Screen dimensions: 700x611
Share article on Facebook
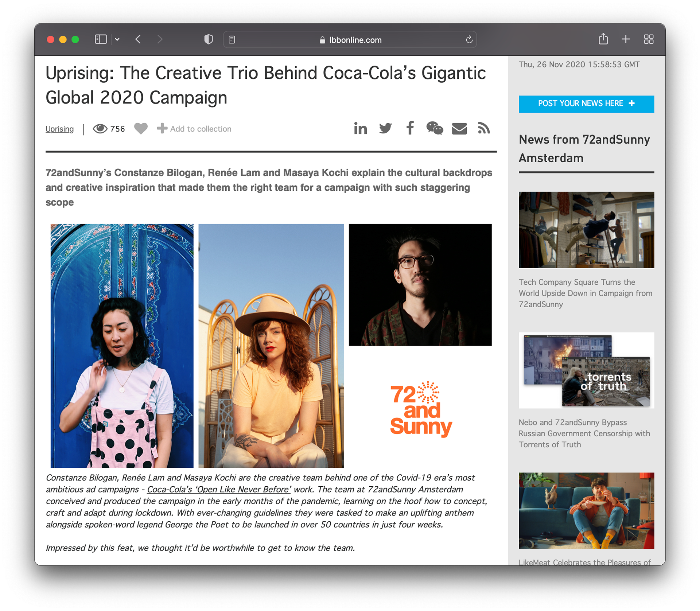[410, 128]
